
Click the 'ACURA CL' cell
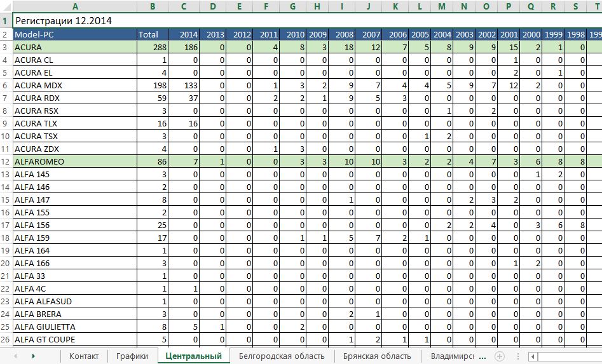click(x=75, y=60)
